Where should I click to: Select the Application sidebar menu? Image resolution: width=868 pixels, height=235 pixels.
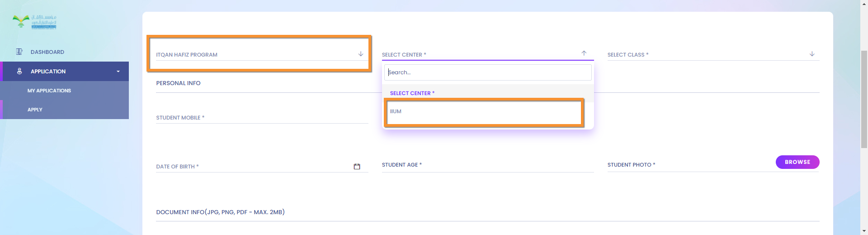[64, 72]
